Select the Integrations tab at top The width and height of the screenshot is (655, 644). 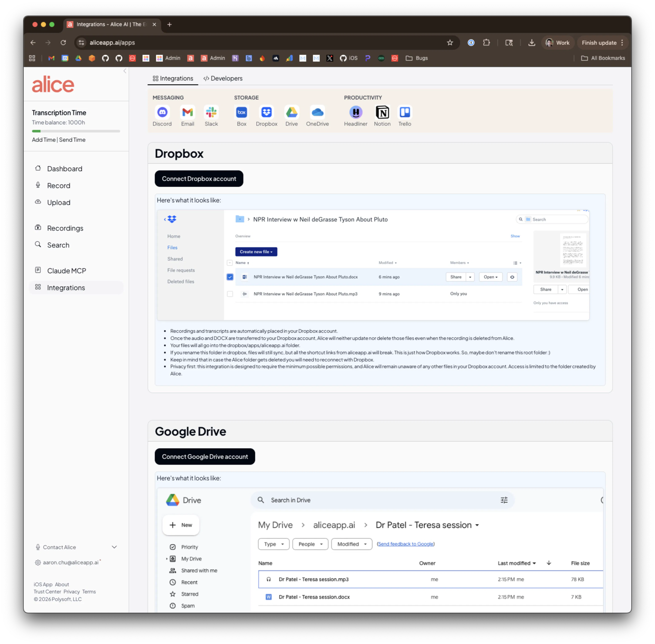[x=173, y=78]
